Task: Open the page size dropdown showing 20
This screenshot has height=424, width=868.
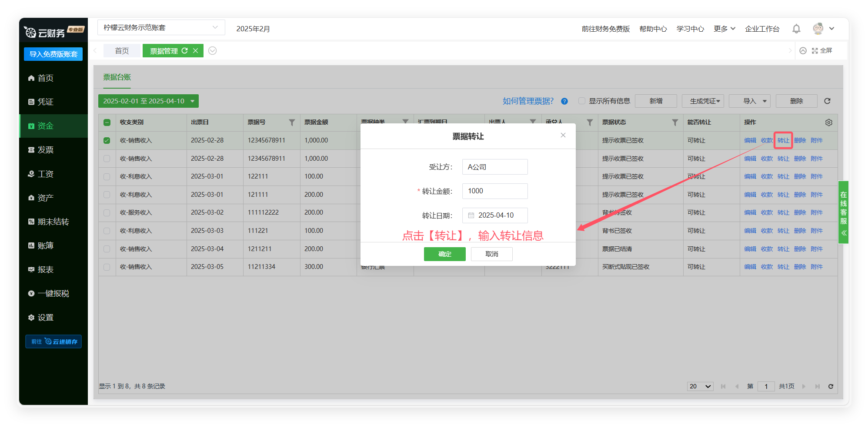Action: tap(700, 386)
